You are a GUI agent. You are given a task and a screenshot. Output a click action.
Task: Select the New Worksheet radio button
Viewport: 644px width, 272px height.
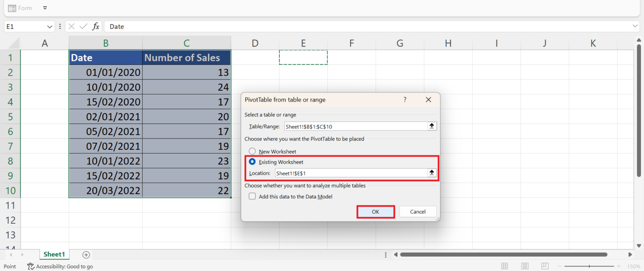pos(252,151)
